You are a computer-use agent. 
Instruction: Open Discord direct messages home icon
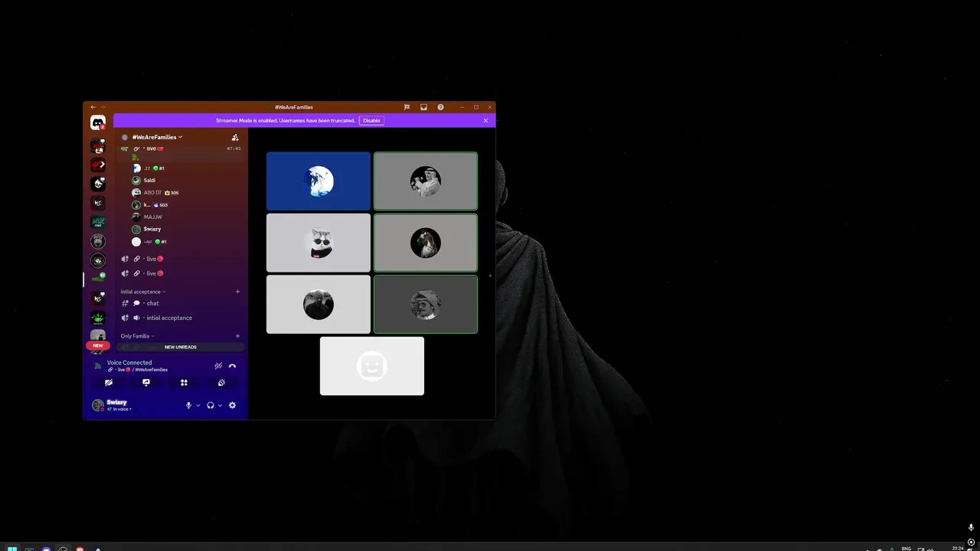coord(98,122)
